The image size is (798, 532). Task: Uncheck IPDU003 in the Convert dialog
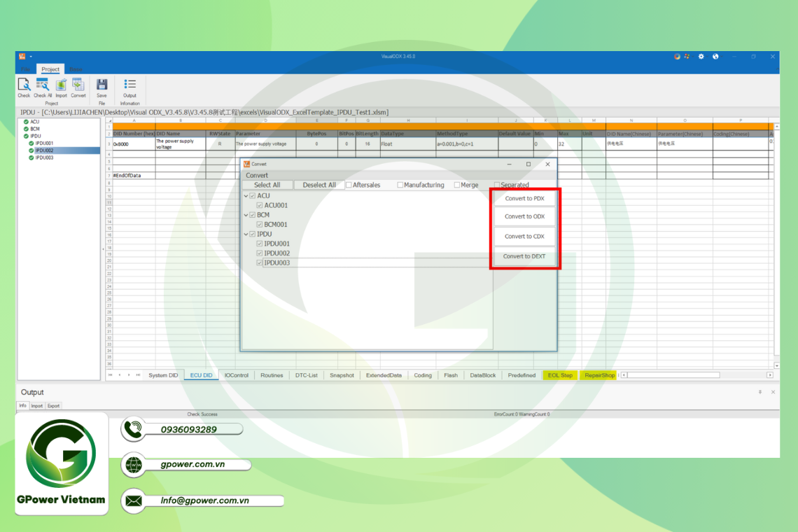click(260, 262)
